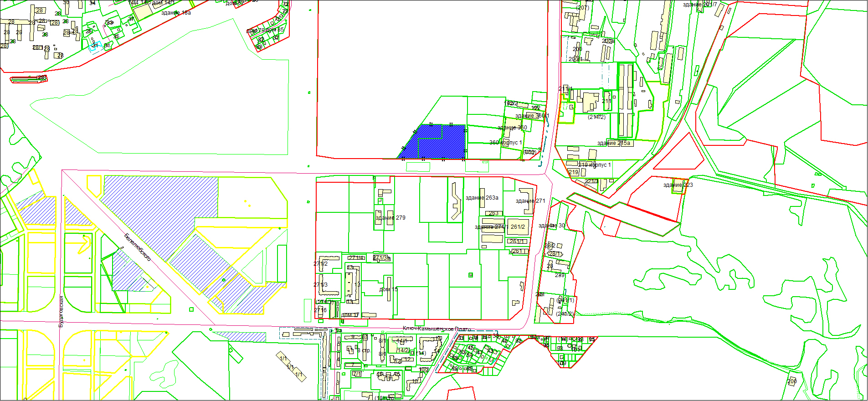Click the parcel labeled 261/2
Image resolution: width=868 pixels, height=401 pixels.
click(518, 227)
